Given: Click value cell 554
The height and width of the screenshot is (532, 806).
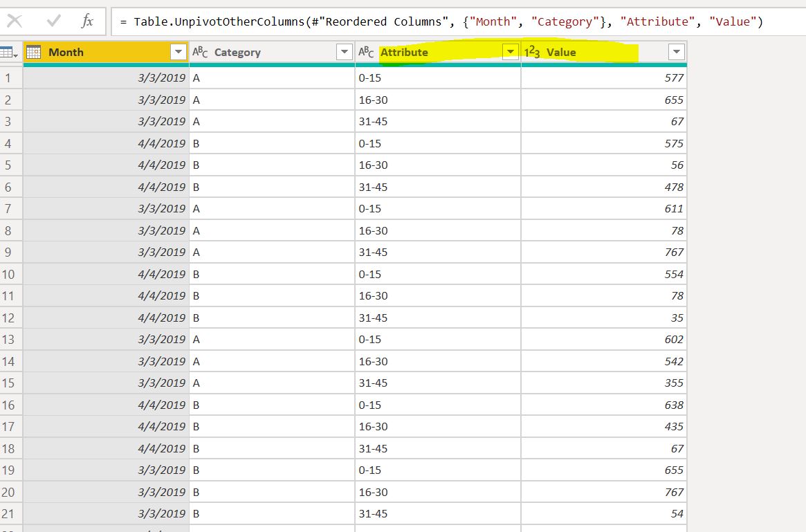Looking at the screenshot, I should pos(604,275).
